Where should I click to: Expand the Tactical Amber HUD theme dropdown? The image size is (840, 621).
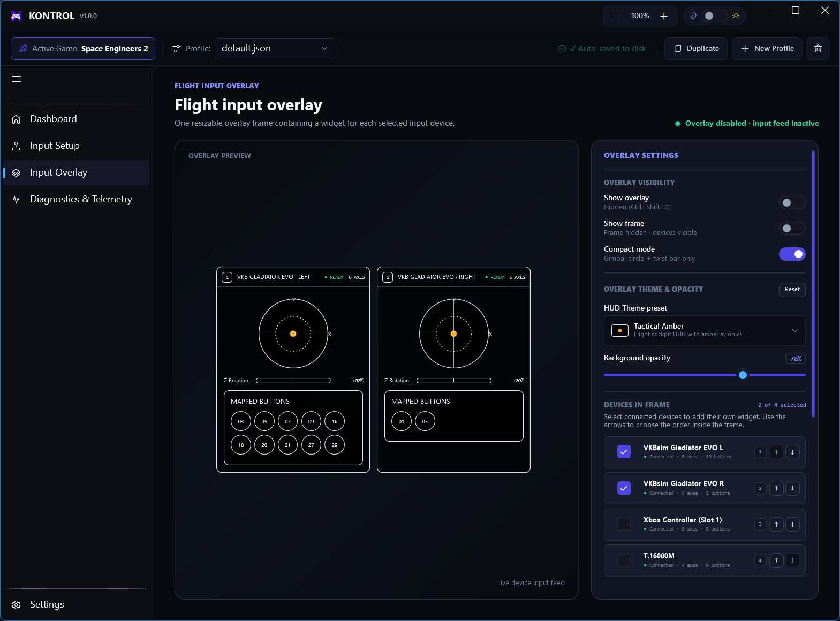(705, 330)
